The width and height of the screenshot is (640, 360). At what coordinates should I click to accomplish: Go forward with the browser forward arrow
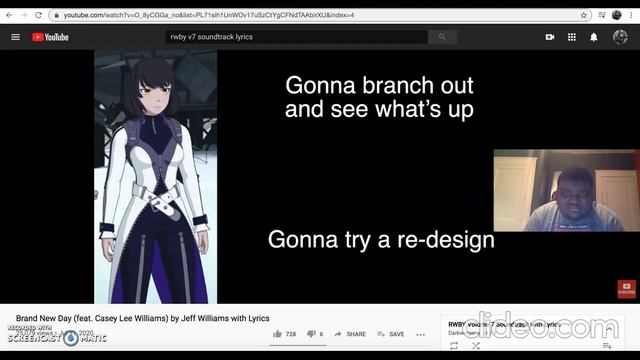[x=24, y=15]
